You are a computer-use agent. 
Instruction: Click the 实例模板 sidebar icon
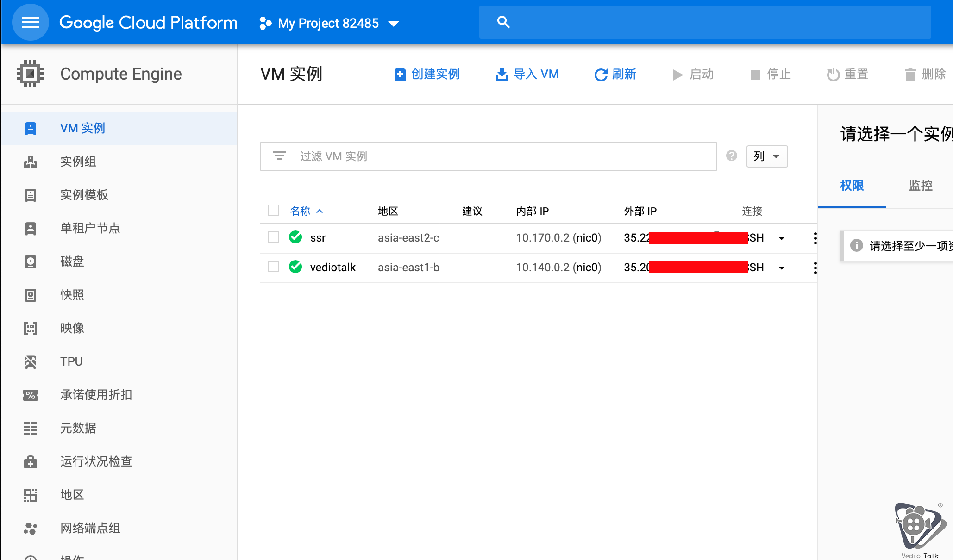(x=31, y=195)
